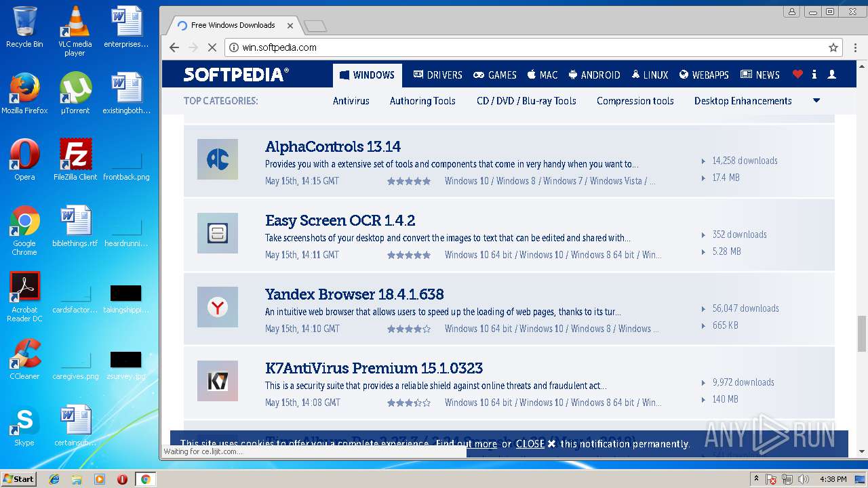The image size is (868, 488).
Task: Open Mozilla Firefox desktop shortcut
Action: click(24, 94)
